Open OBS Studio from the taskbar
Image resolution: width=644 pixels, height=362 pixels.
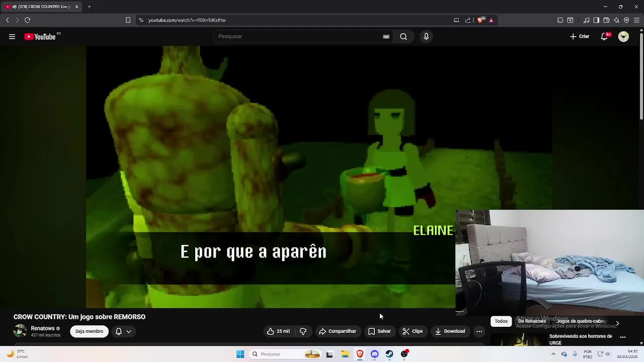click(x=404, y=354)
